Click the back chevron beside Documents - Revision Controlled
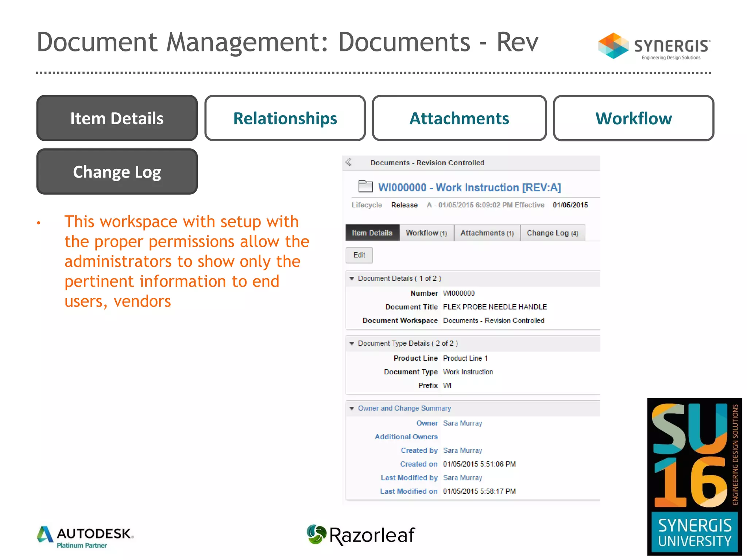Screen dimensions: 747x560 tap(349, 162)
